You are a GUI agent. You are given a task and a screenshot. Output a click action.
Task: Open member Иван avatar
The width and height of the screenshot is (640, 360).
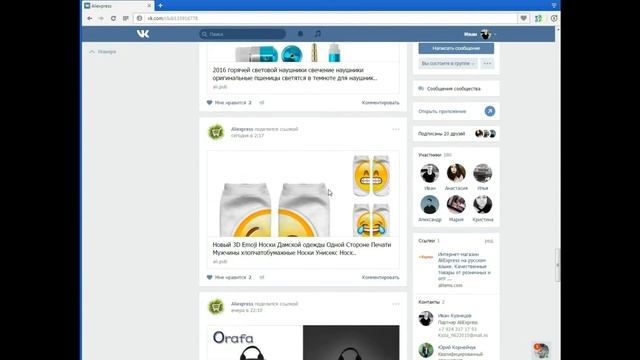(x=430, y=173)
